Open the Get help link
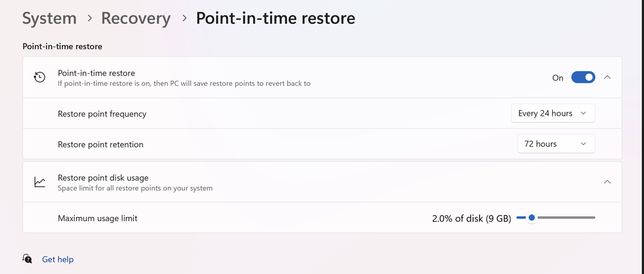 [58, 259]
